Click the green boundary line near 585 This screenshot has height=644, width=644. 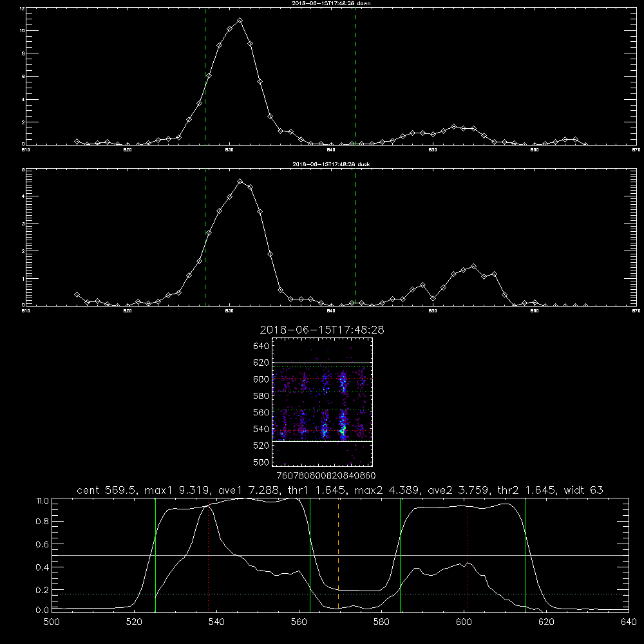click(400, 554)
